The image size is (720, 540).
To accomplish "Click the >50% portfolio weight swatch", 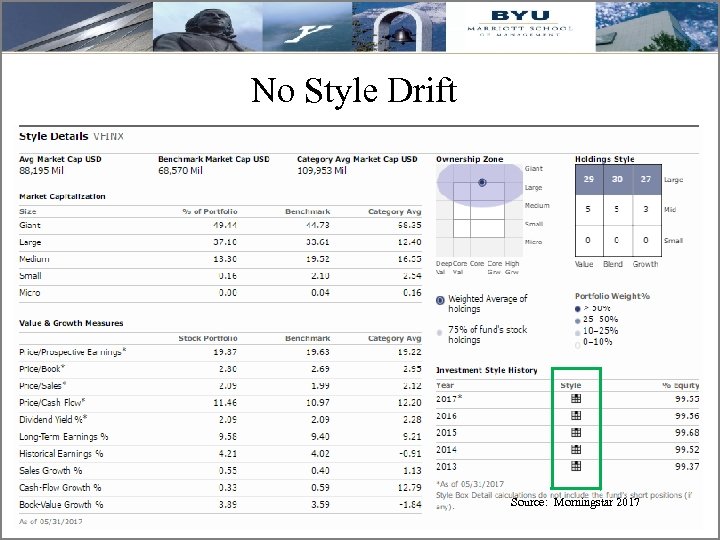I will click(x=578, y=309).
